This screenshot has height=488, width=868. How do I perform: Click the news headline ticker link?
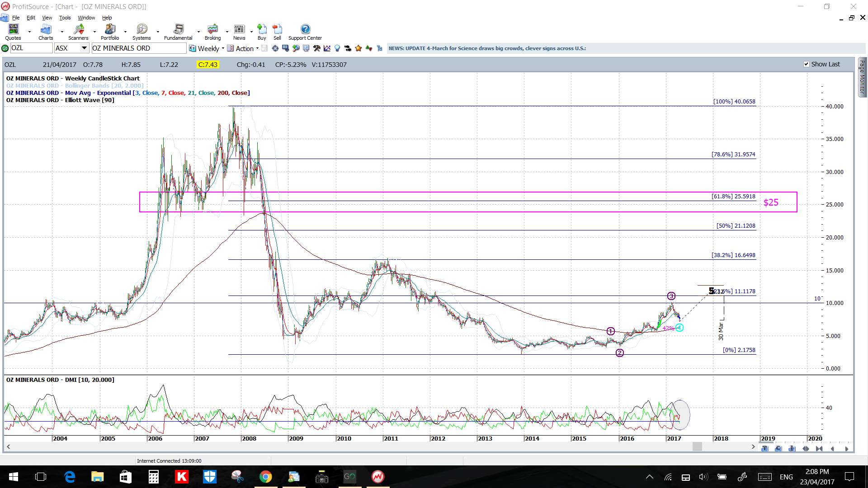click(487, 48)
